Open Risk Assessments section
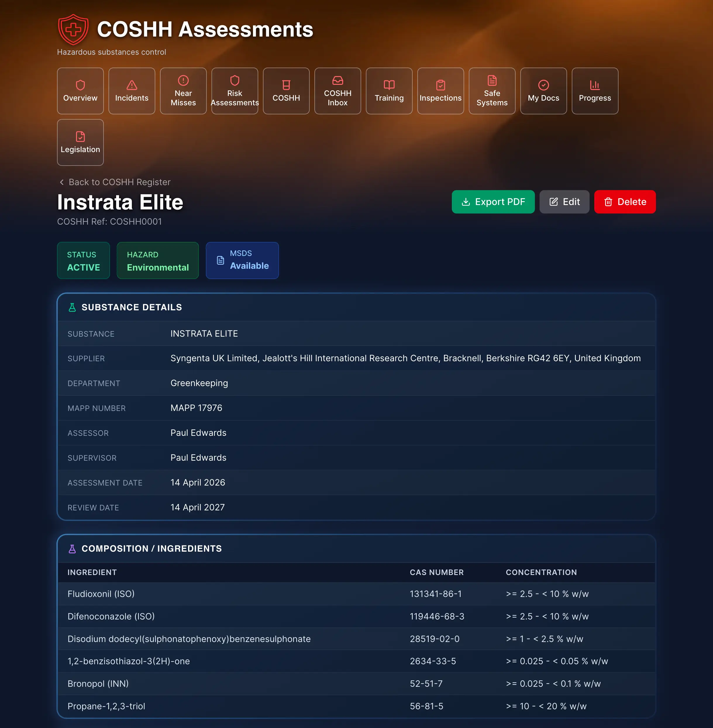The width and height of the screenshot is (713, 728). 235,91
